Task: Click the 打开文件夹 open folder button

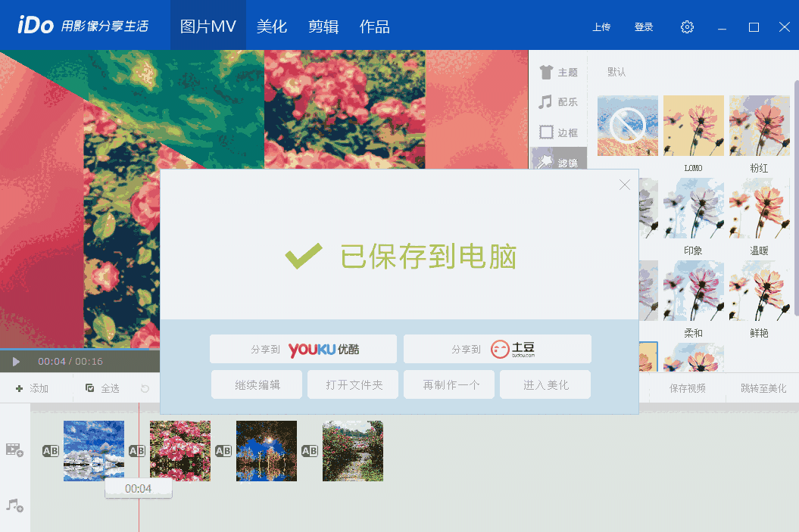Action: (352, 384)
